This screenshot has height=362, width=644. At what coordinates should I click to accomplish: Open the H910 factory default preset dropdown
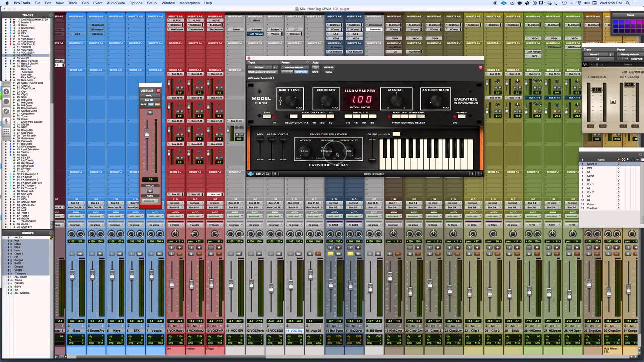pyautogui.click(x=295, y=67)
